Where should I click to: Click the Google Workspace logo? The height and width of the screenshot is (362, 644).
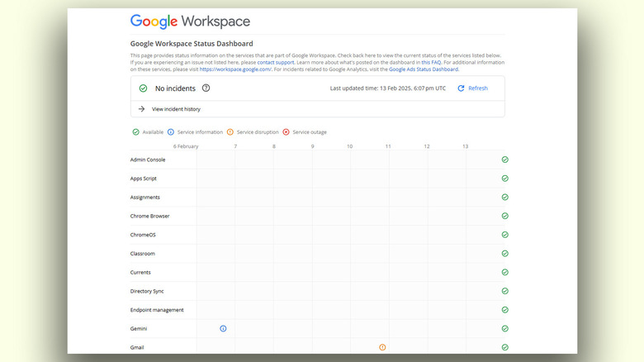190,21
